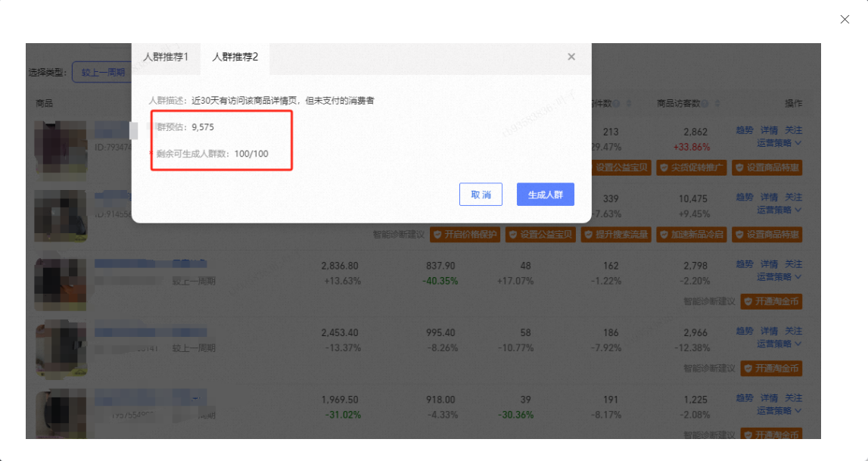The width and height of the screenshot is (868, 461).
Task: Sort by the 件数 column arrows
Action: click(x=628, y=104)
